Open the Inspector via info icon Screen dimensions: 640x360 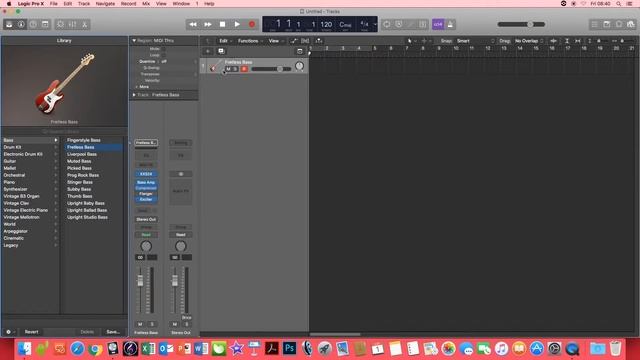pyautogui.click(x=21, y=24)
